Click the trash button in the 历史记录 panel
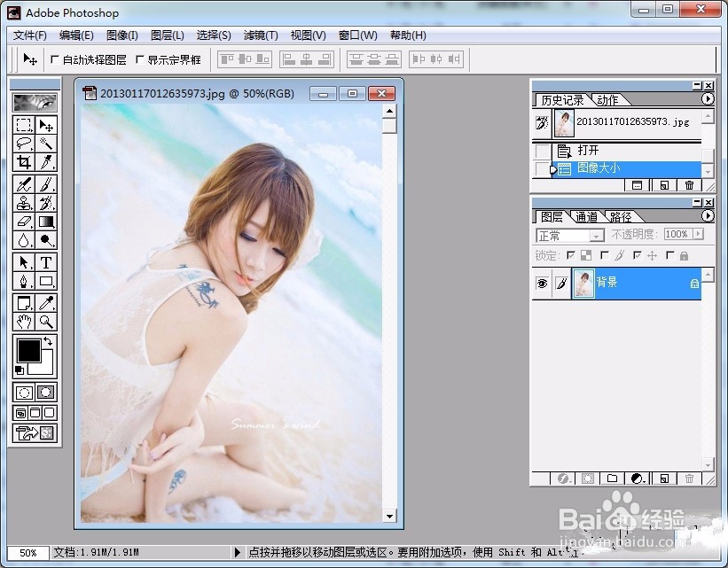 pyautogui.click(x=689, y=185)
